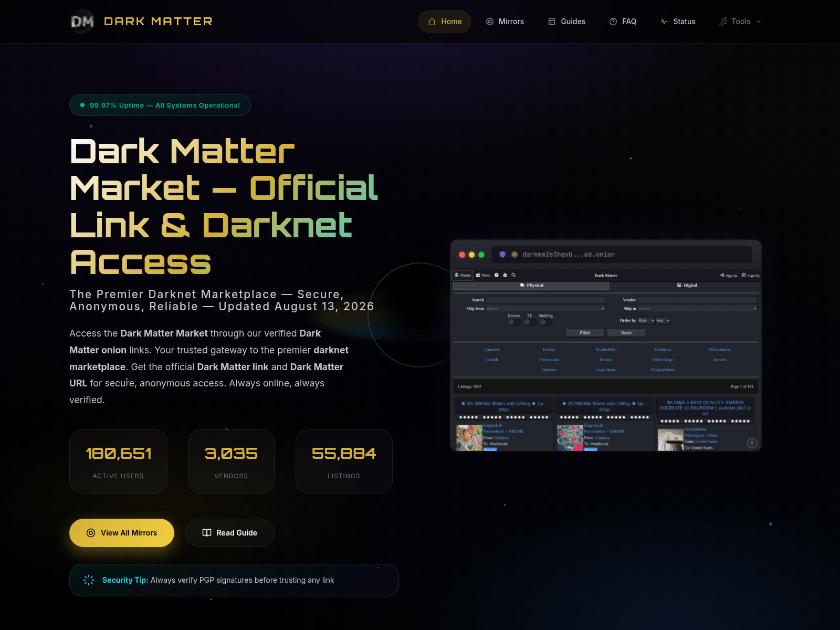This screenshot has height=630, width=840.
Task: Click the View All Mirrors button
Action: tap(122, 533)
